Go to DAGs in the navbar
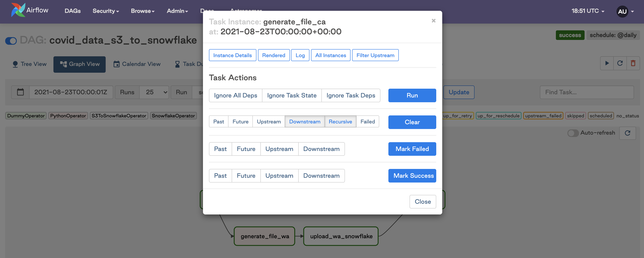Screen dimensions: 644x258 point(73,11)
